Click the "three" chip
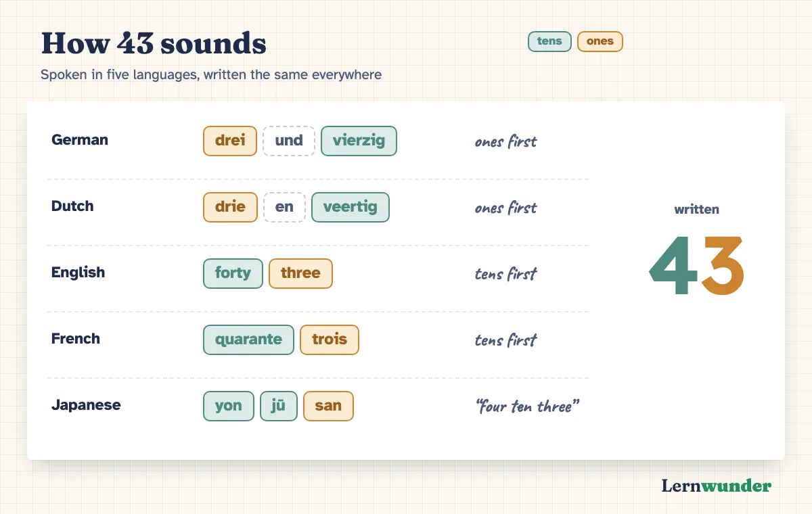812x514 pixels. click(300, 273)
